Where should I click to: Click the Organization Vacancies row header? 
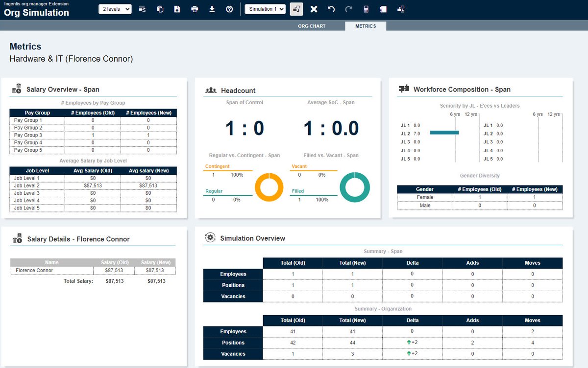click(x=233, y=354)
